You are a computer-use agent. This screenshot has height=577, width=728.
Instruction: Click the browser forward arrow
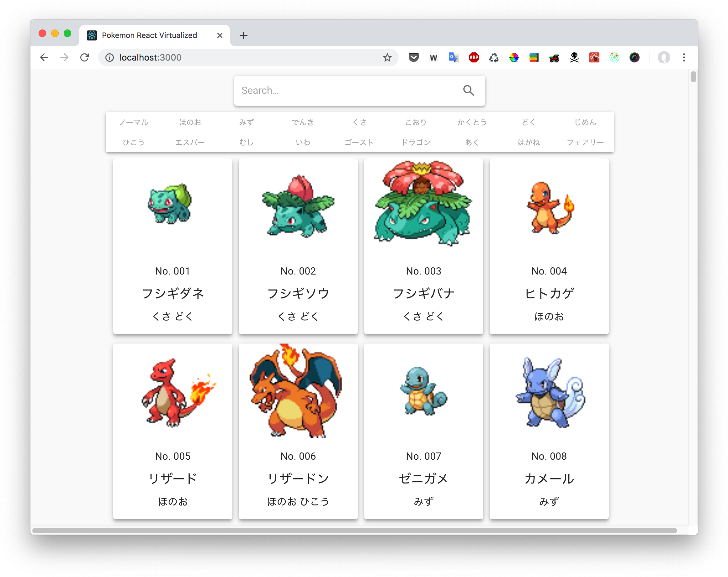tap(64, 57)
